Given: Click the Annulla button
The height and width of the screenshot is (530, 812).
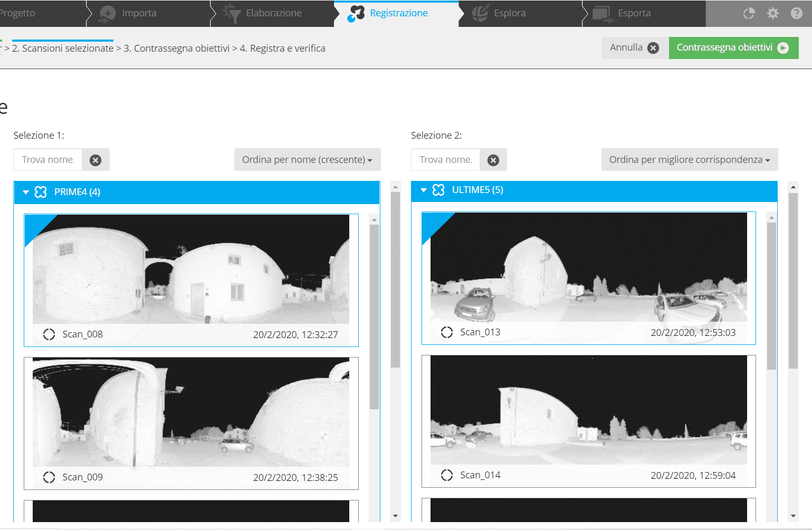Looking at the screenshot, I should point(634,48).
